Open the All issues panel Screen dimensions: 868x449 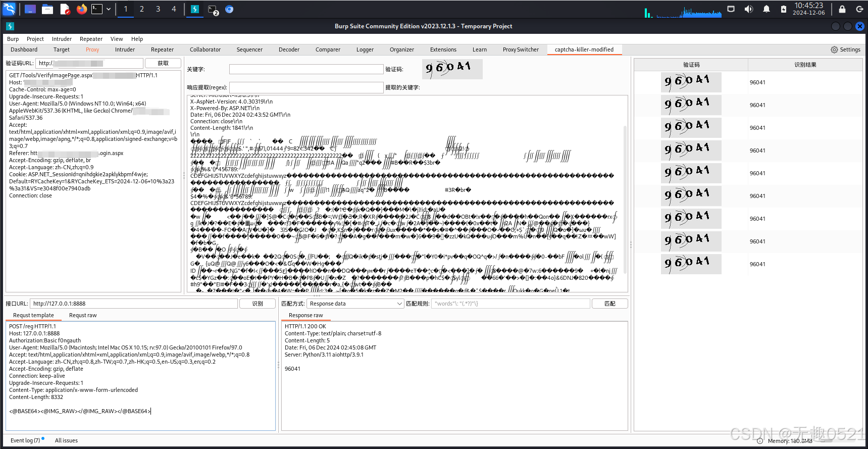point(66,440)
